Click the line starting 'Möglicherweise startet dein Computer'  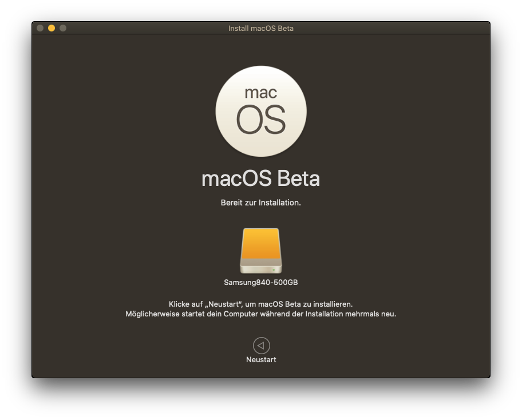260,314
